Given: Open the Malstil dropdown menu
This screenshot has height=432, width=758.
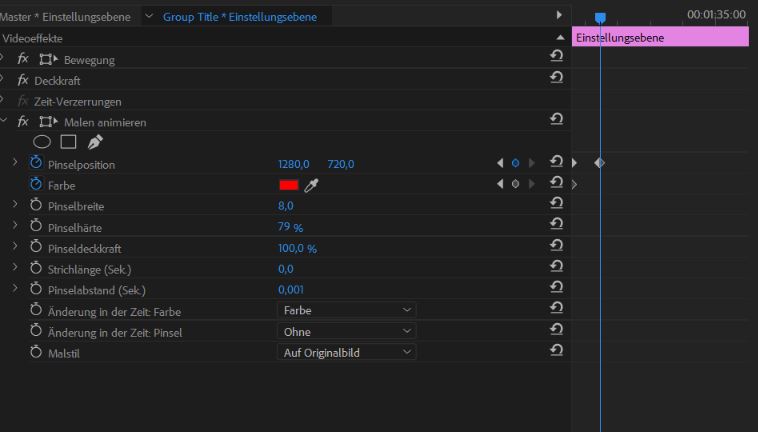Looking at the screenshot, I should click(x=347, y=353).
